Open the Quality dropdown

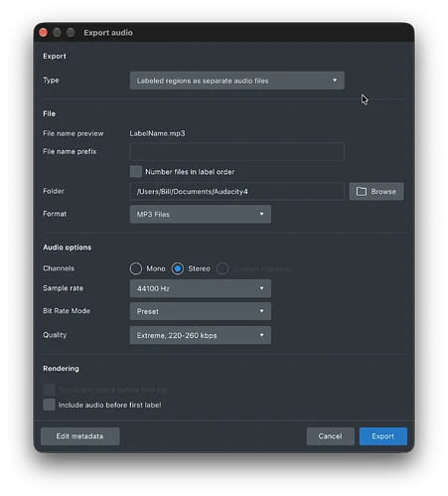(x=201, y=335)
